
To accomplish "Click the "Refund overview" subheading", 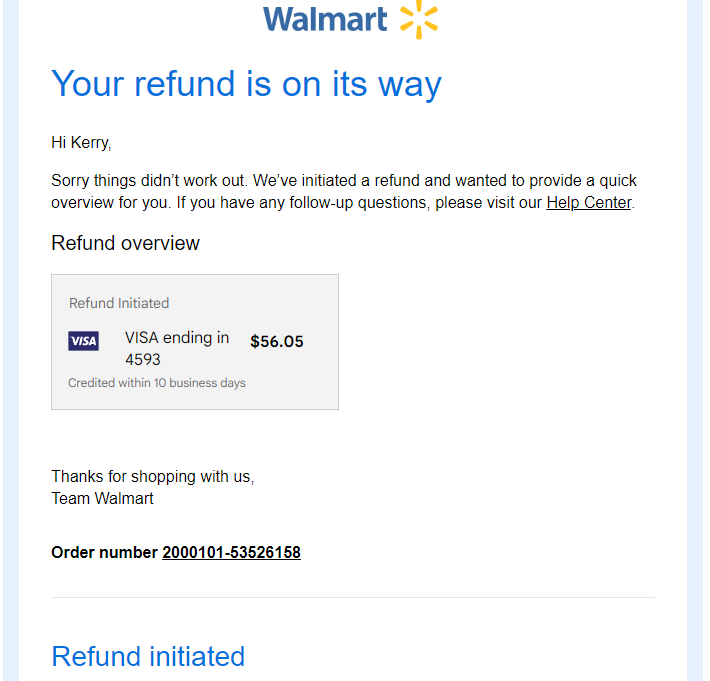I will (x=125, y=243).
